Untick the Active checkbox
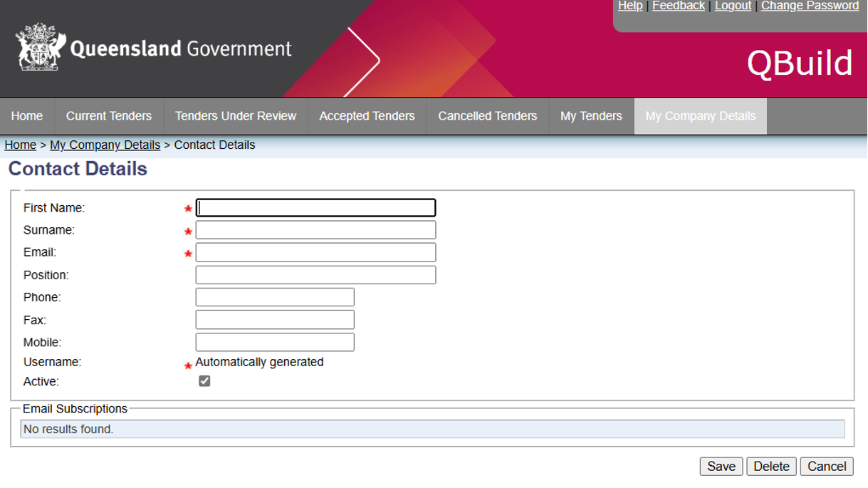Screen dimensions: 868x488 click(204, 381)
